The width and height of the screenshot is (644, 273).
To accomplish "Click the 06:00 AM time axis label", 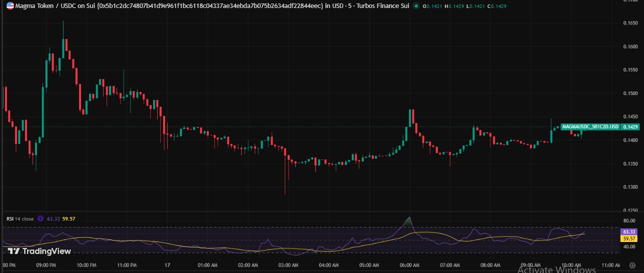I will 410,265.
